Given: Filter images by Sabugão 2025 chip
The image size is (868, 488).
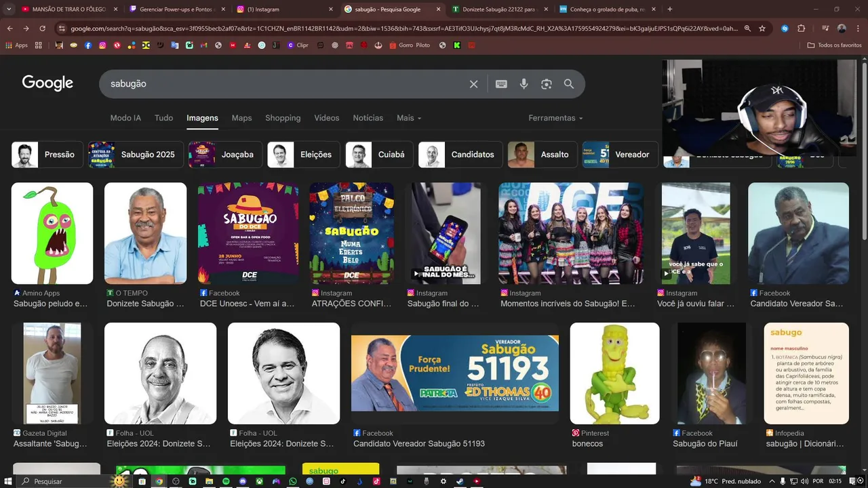Looking at the screenshot, I should (x=136, y=155).
